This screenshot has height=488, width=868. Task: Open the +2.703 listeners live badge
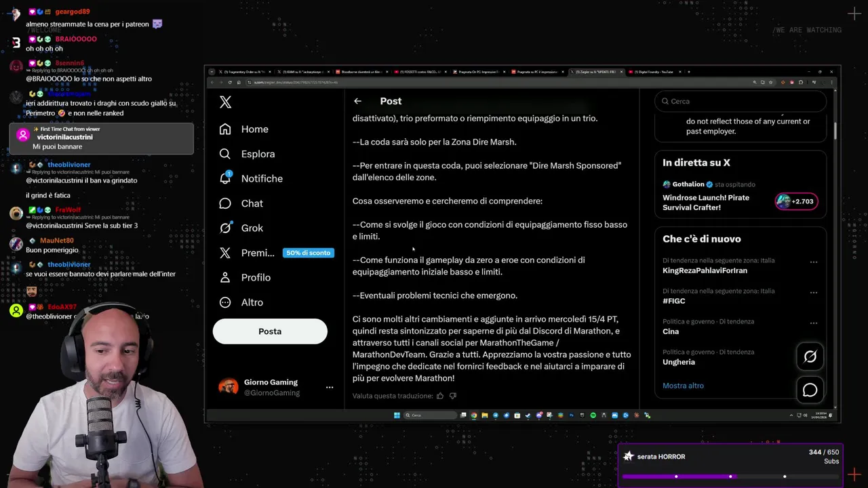[797, 201]
